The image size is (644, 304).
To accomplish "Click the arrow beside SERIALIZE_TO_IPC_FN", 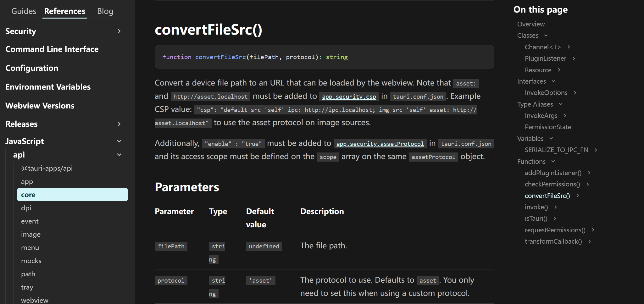I will pos(596,150).
